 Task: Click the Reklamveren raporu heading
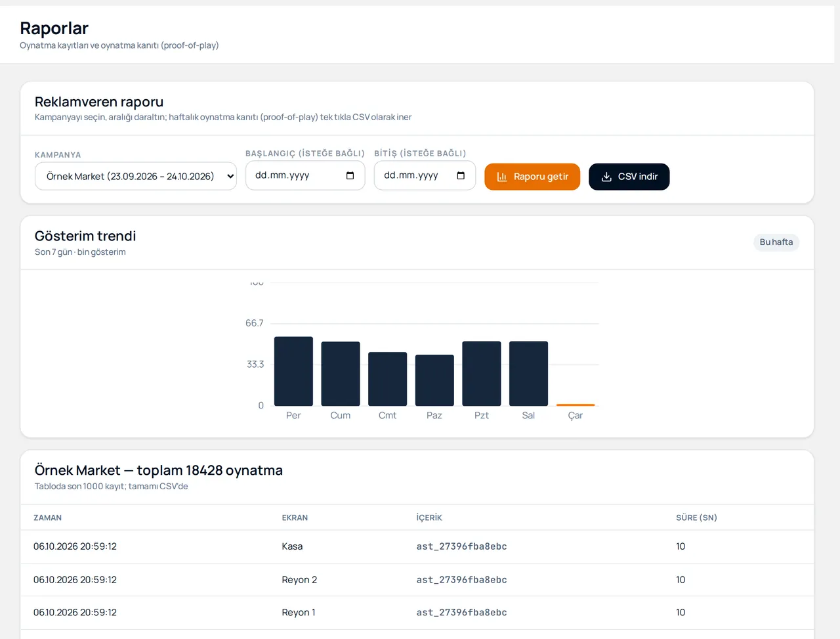pyautogui.click(x=99, y=102)
